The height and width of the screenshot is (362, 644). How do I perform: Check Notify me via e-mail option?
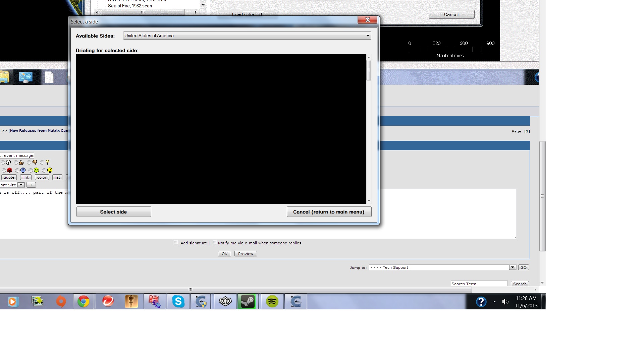point(215,242)
